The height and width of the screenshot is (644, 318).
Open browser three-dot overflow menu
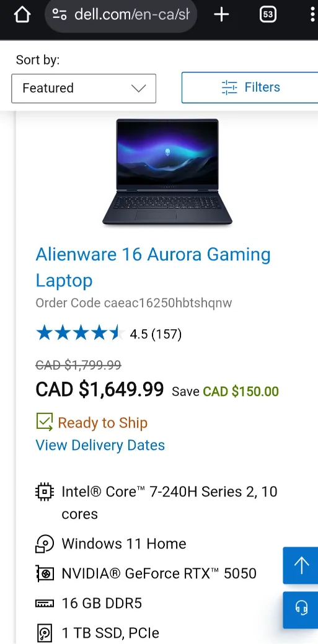pos(313,15)
